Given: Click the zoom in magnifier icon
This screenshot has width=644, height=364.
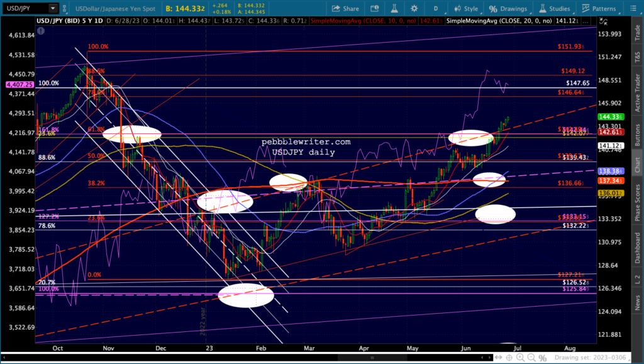Looking at the screenshot, I should click(x=520, y=358).
